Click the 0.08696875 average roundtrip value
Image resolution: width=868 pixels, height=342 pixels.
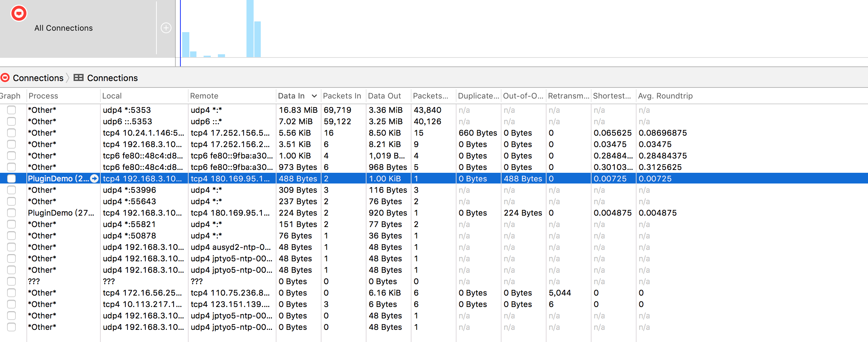click(x=663, y=133)
